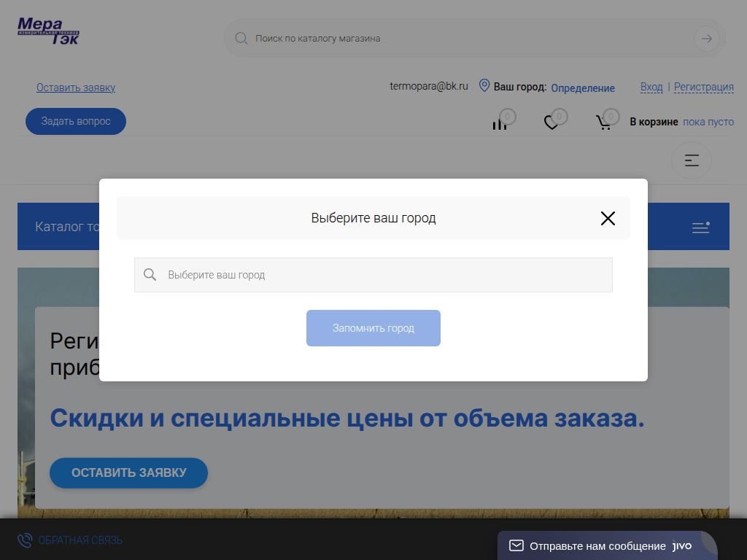This screenshot has width=747, height=560.
Task: Open city selector via Определение
Action: (x=582, y=88)
